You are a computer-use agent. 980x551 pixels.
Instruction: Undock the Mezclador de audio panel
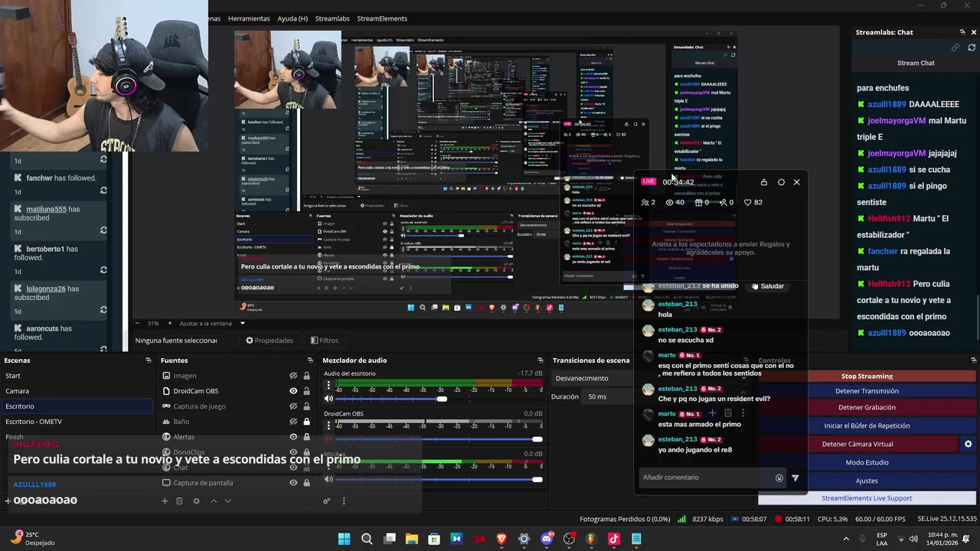[x=541, y=360]
